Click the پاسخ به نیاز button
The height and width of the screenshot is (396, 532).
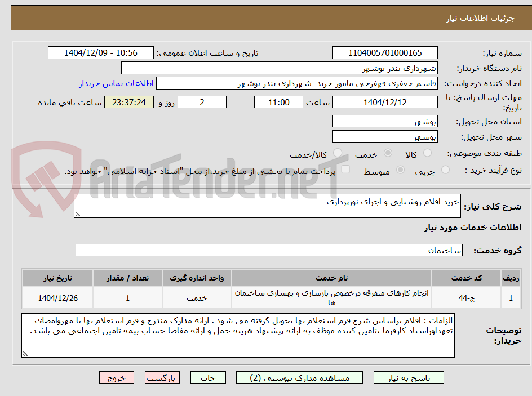[x=409, y=377]
